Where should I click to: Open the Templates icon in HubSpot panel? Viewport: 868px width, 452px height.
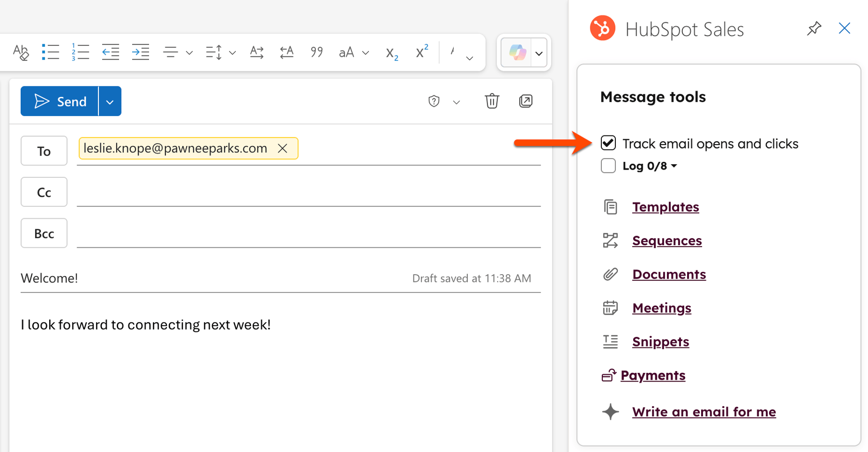[x=610, y=207]
